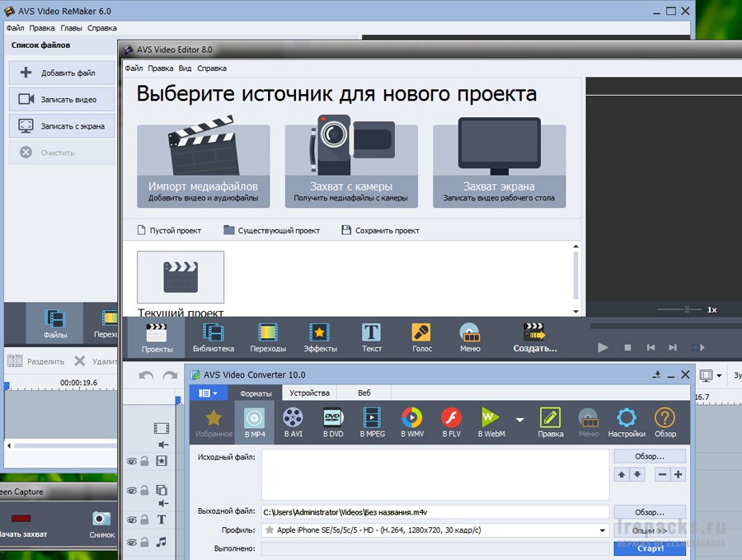Choose the To WMV format
The image size is (742, 560).
pos(412,422)
